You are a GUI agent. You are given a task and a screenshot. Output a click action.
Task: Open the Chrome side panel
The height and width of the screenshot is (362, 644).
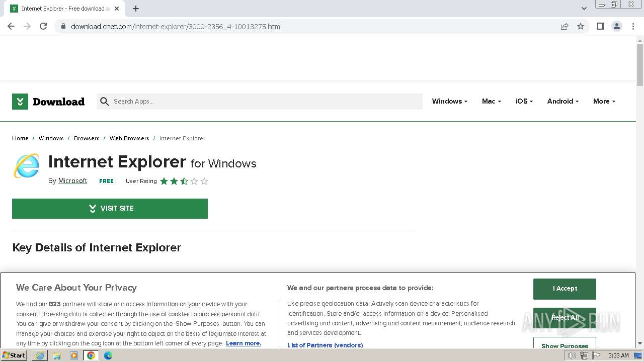tap(600, 26)
